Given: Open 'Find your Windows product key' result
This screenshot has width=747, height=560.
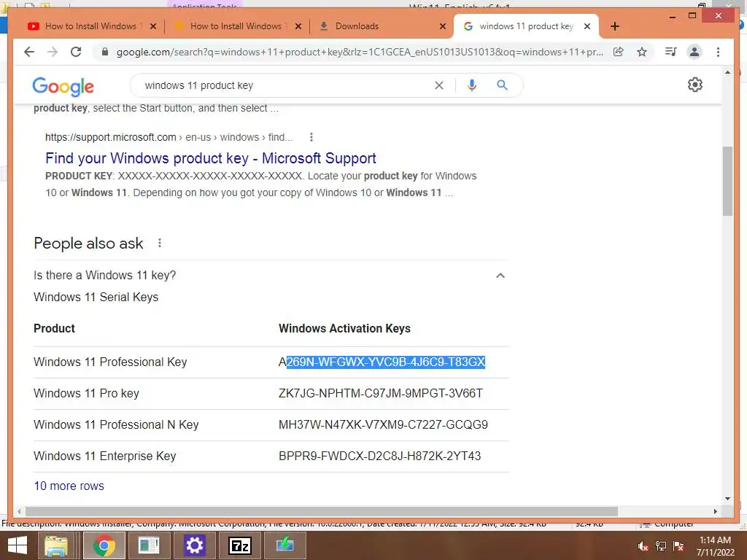Looking at the screenshot, I should pyautogui.click(x=211, y=158).
